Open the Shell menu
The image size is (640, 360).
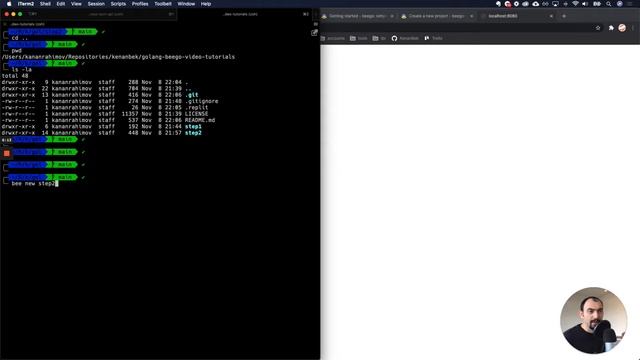tap(45, 4)
